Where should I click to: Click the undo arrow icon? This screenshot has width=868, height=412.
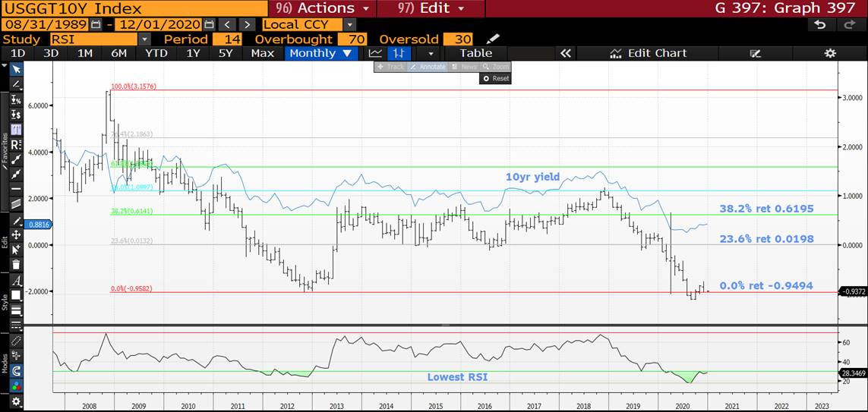point(819,24)
